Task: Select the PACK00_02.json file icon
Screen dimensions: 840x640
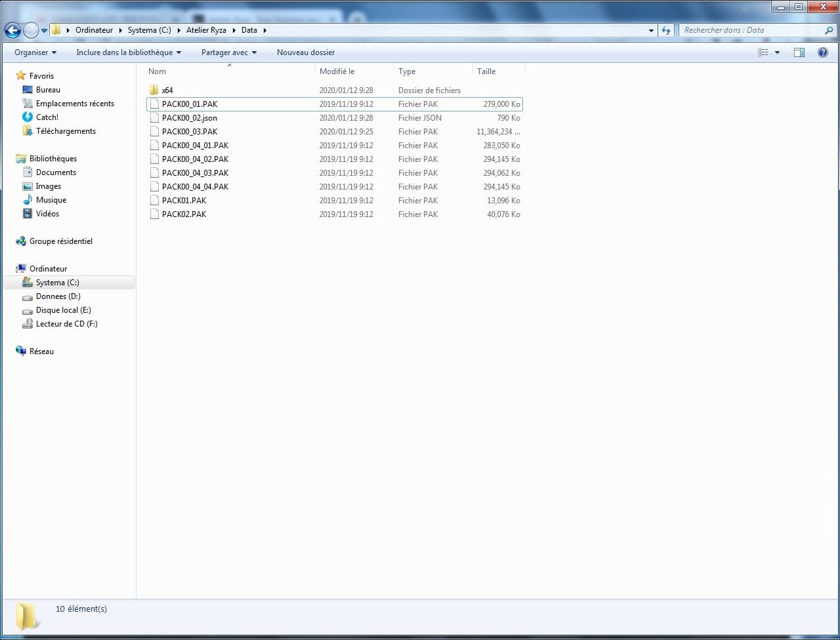Action: click(x=154, y=118)
